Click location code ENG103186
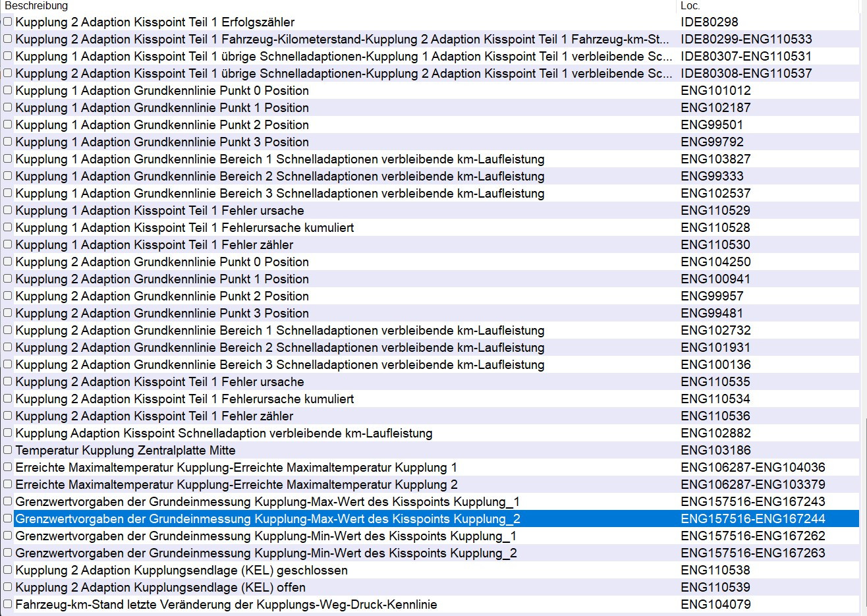Image resolution: width=867 pixels, height=616 pixels. click(x=715, y=450)
